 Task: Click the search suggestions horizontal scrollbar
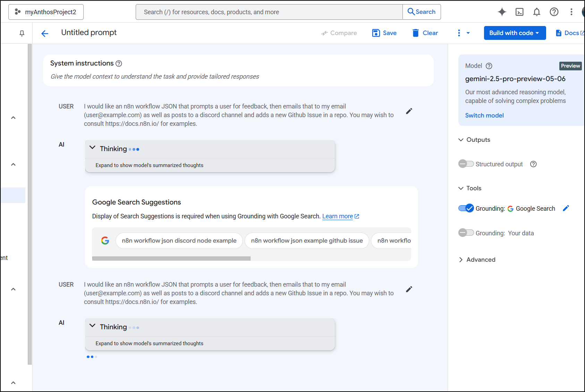[x=171, y=259]
